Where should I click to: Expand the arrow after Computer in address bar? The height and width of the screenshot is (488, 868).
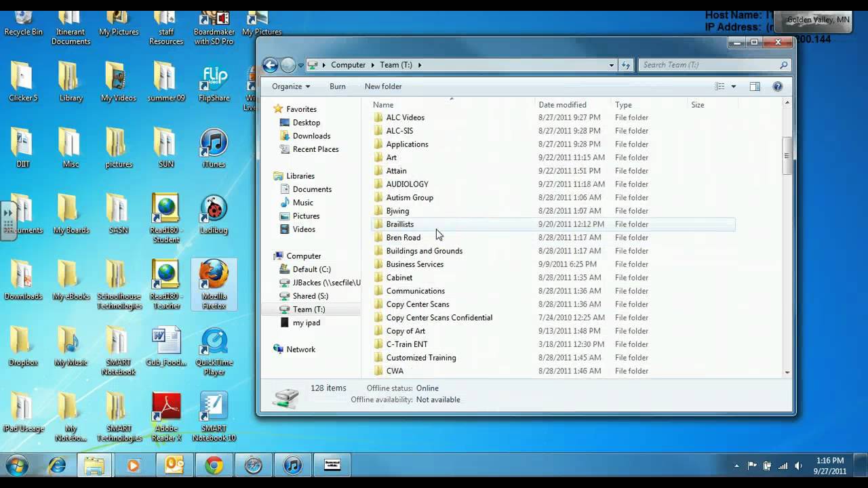[372, 65]
